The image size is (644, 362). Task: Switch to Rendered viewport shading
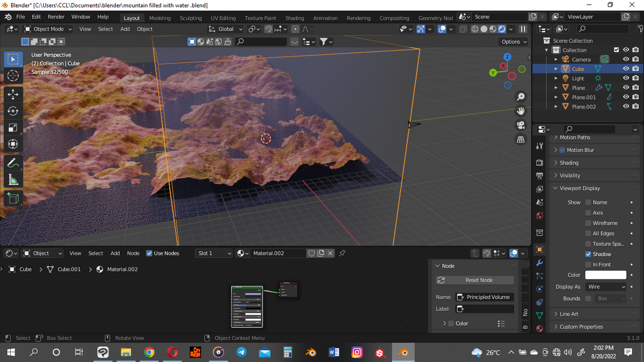click(502, 29)
